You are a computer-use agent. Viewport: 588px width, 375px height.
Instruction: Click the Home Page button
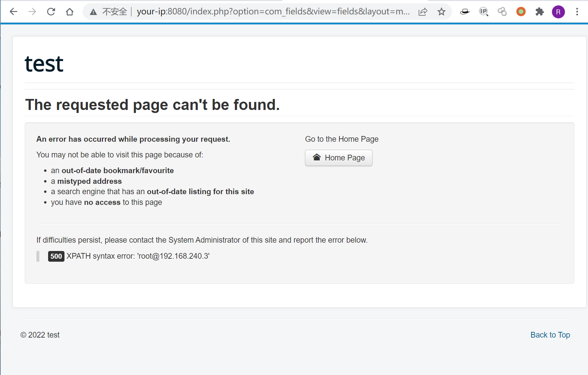(x=338, y=158)
